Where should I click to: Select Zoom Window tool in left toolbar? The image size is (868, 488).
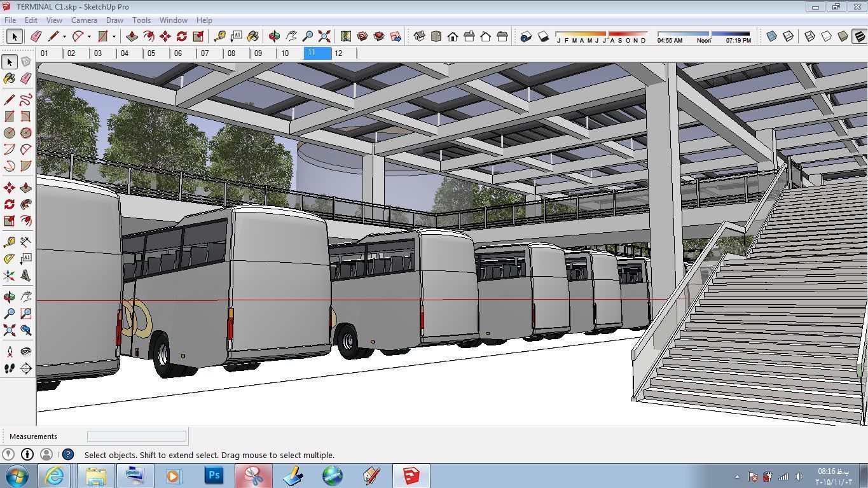(x=25, y=314)
